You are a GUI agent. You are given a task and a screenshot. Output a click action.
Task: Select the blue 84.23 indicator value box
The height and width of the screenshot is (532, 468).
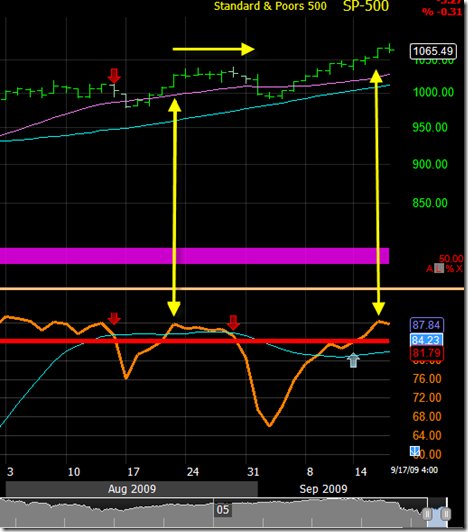(x=426, y=340)
